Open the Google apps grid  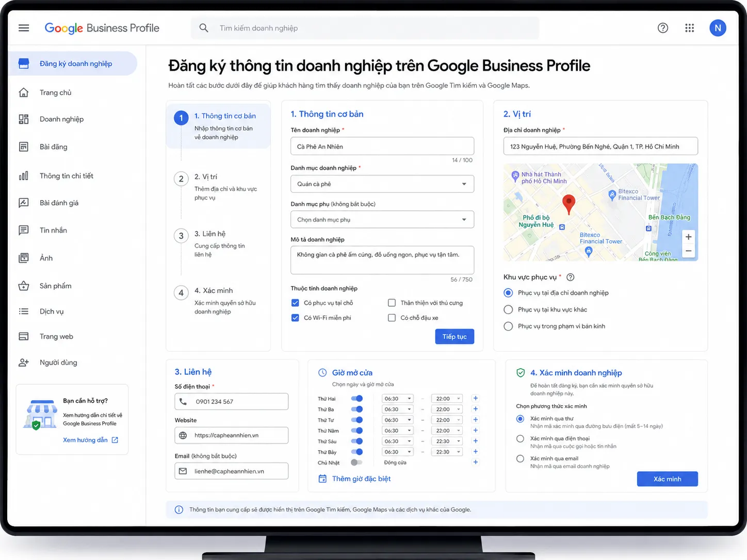point(689,28)
